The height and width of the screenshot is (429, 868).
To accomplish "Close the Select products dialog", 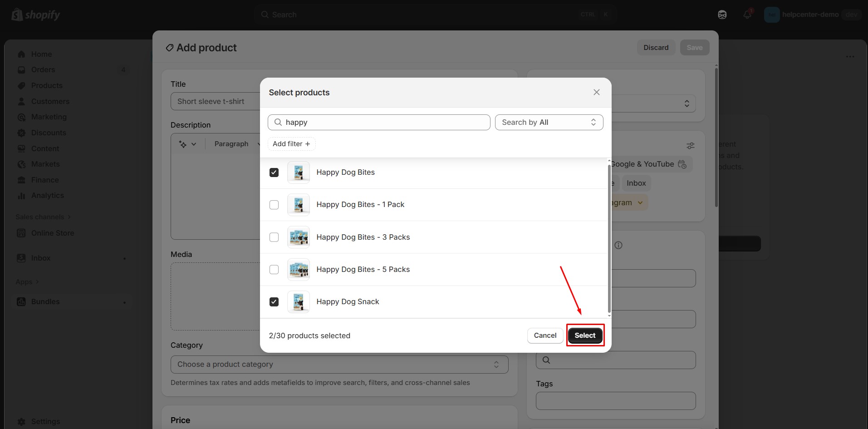I will coord(596,92).
